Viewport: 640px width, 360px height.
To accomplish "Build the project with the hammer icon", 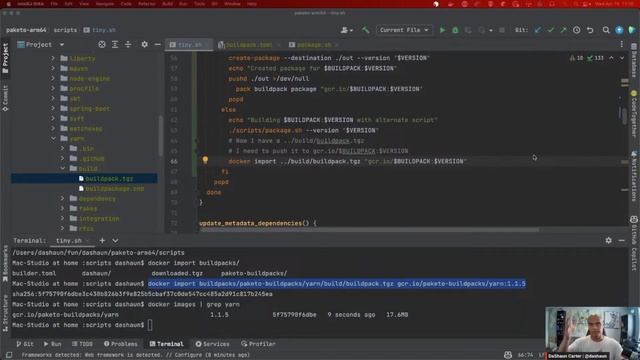I will (365, 30).
